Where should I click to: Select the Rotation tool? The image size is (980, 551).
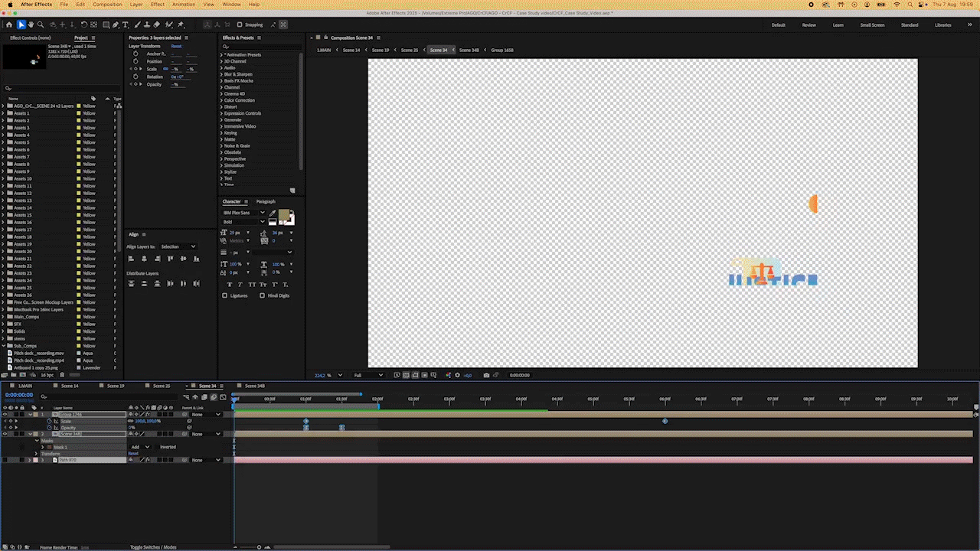click(84, 24)
